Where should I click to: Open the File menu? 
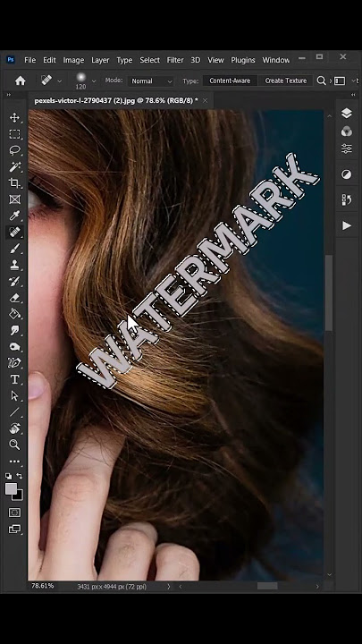(30, 60)
